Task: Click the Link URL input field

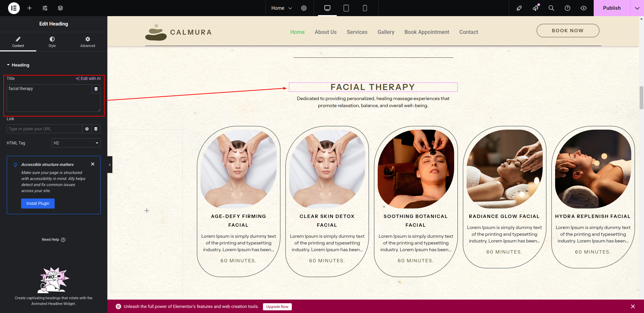Action: tap(44, 129)
